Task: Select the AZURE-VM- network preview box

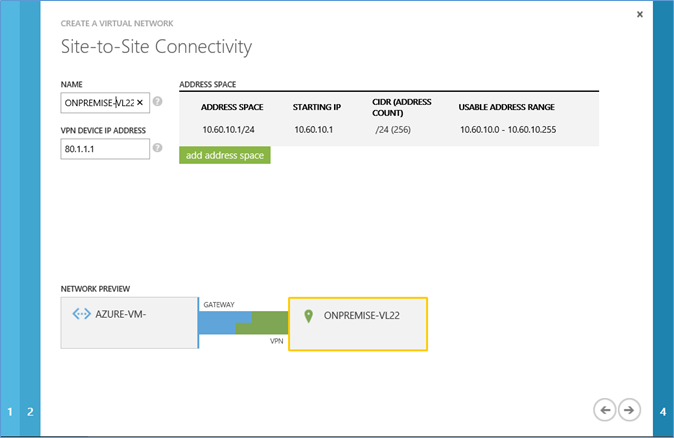Action: [129, 322]
